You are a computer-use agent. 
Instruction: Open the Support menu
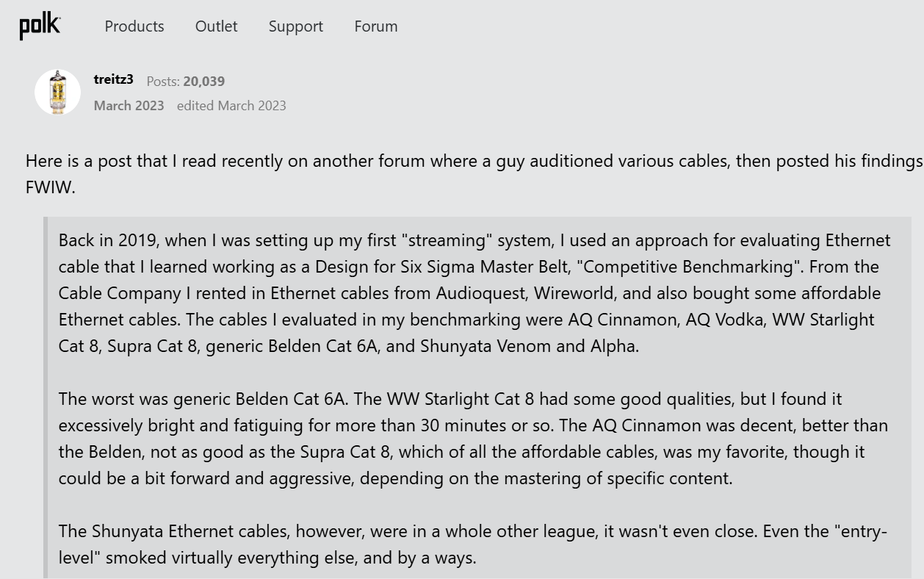tap(295, 26)
